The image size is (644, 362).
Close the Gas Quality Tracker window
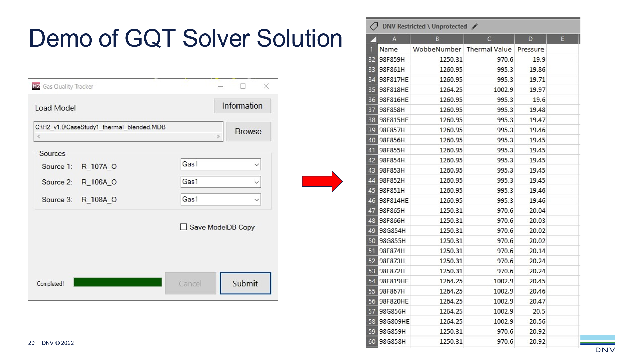point(266,86)
